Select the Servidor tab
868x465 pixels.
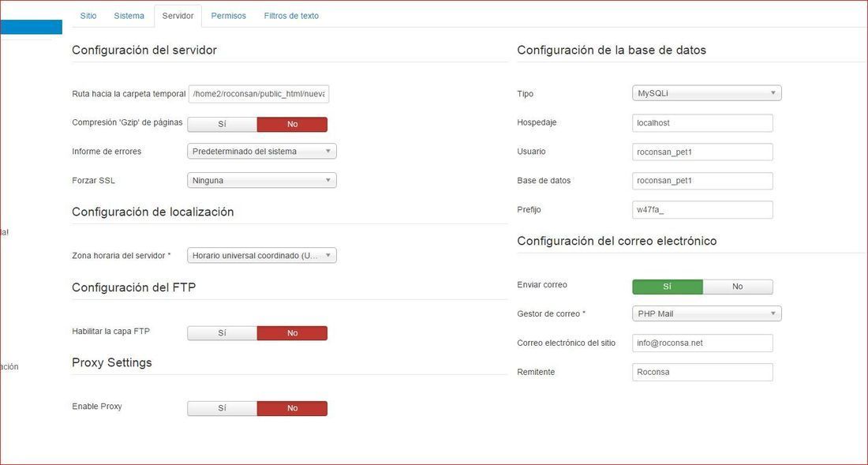click(x=178, y=16)
